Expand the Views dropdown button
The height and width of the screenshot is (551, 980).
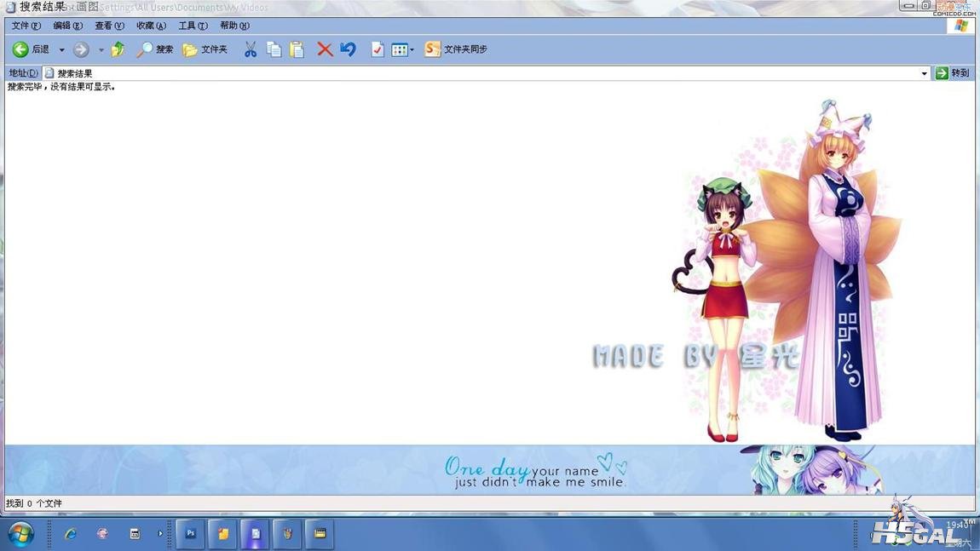402,49
